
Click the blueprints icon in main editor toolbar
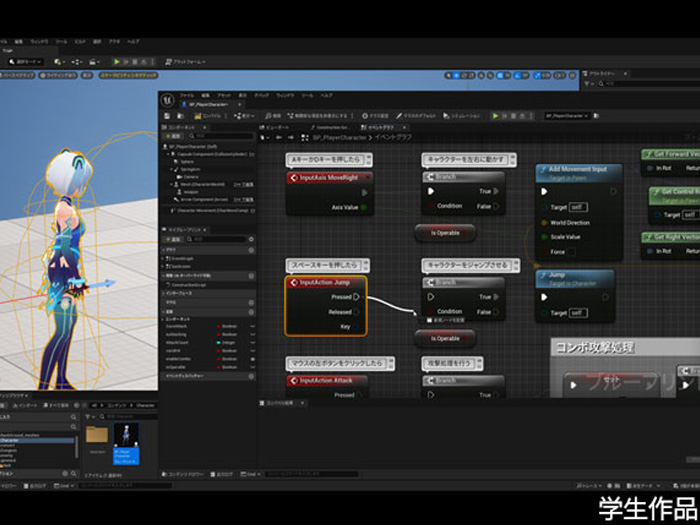(x=76, y=62)
